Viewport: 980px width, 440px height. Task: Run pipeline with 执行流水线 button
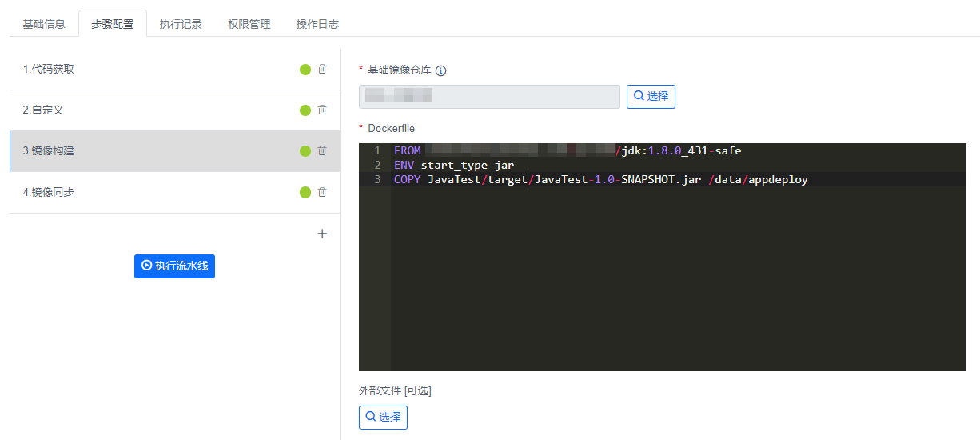[174, 266]
